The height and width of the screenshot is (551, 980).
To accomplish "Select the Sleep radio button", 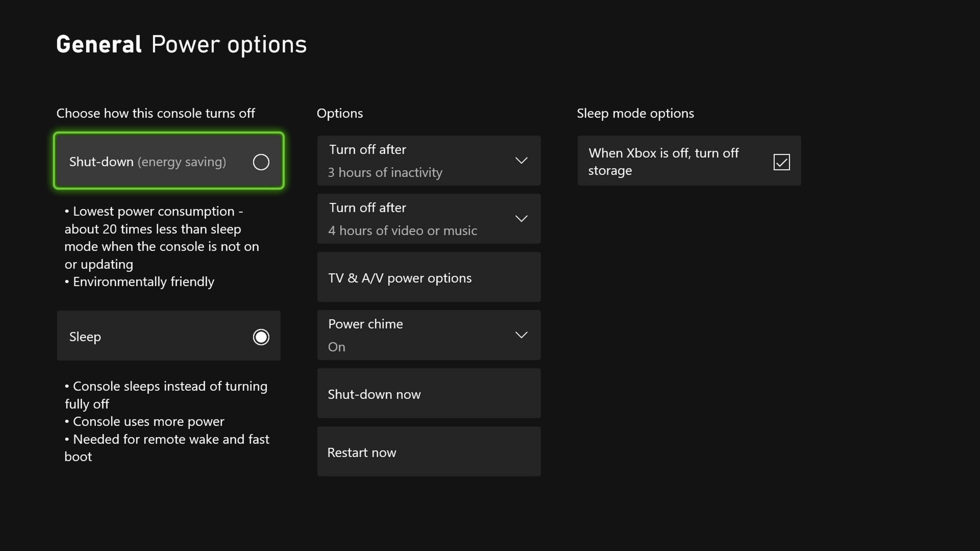I will 261,337.
